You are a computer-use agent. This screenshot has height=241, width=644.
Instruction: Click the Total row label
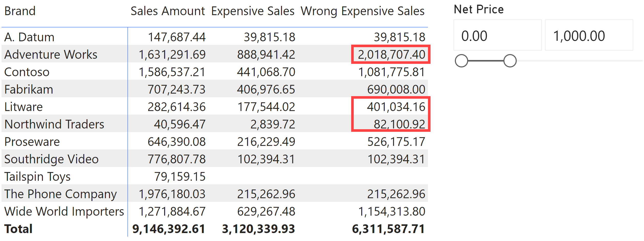[18, 229]
